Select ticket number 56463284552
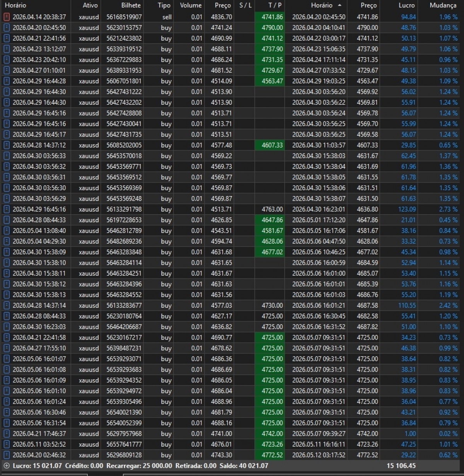The width and height of the screenshot is (464, 476). [x=124, y=295]
